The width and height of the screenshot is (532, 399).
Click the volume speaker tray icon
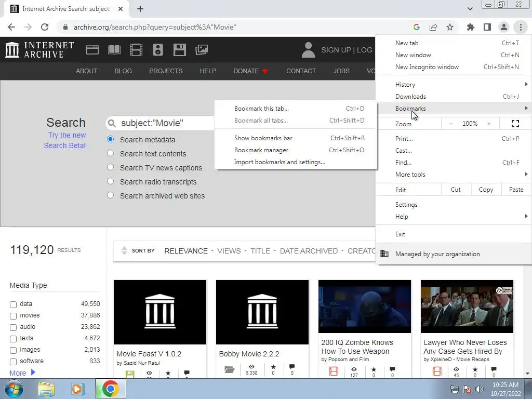coord(480,389)
